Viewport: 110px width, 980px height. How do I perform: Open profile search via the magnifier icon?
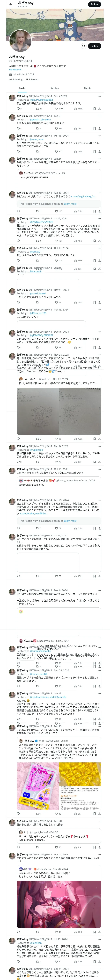click(x=83, y=46)
